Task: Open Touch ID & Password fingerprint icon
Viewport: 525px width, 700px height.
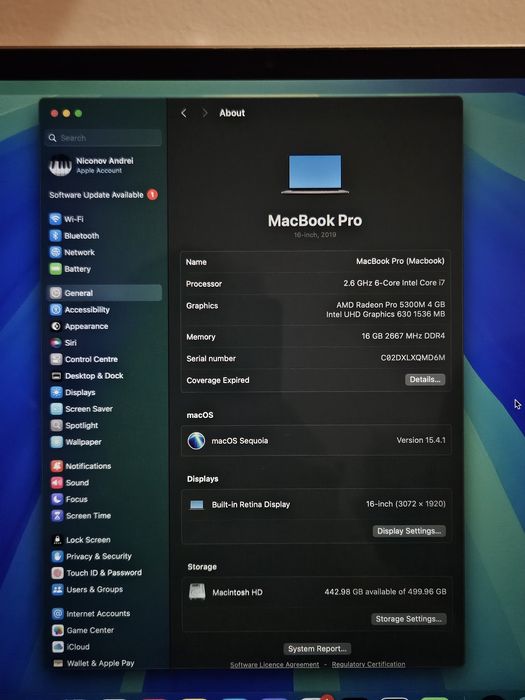Action: (57, 572)
